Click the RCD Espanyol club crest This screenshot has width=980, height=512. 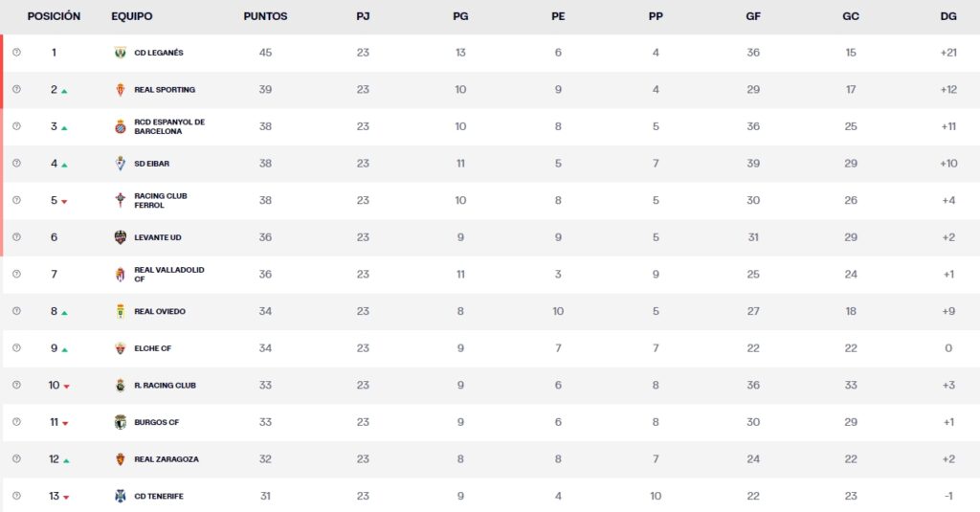120,126
